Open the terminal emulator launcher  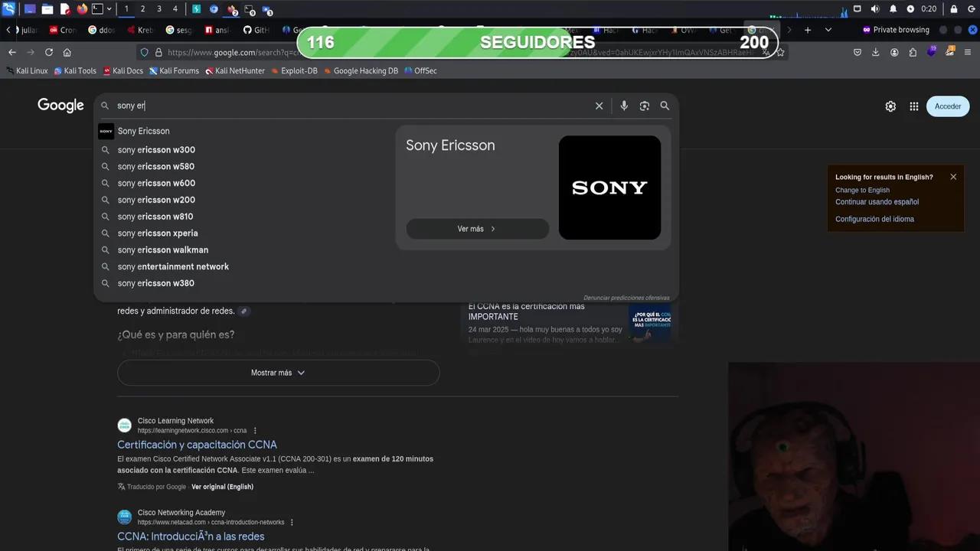pyautogui.click(x=97, y=9)
